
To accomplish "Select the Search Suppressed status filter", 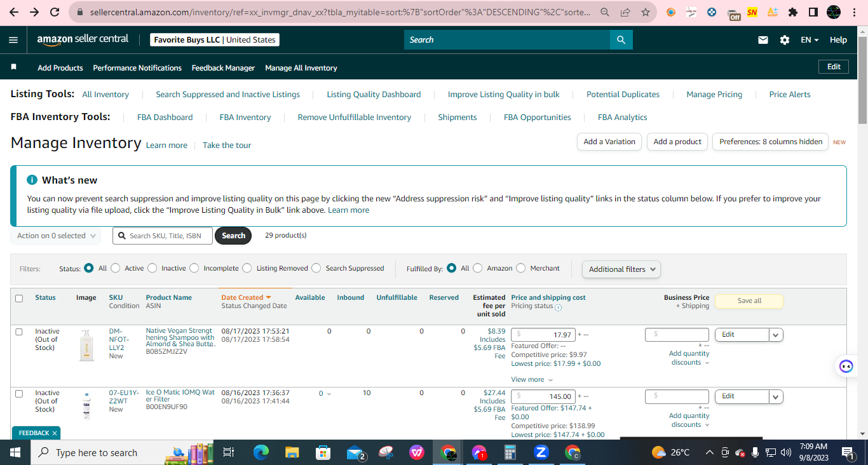I will [x=316, y=268].
